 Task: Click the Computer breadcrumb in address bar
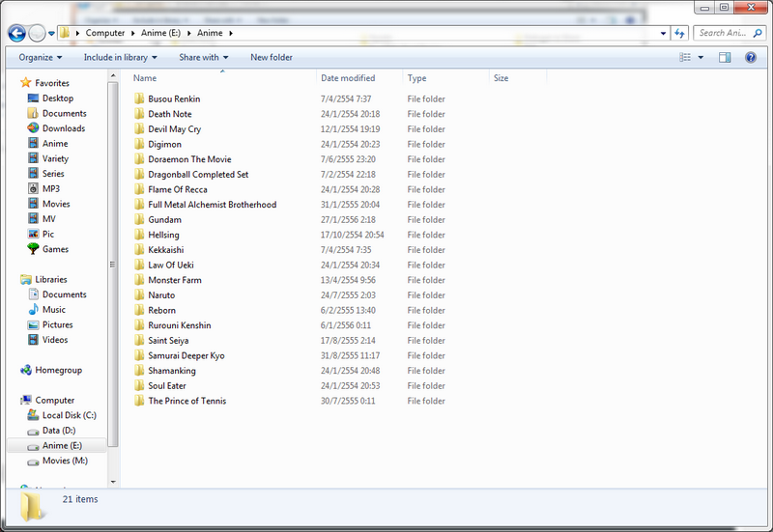click(105, 33)
